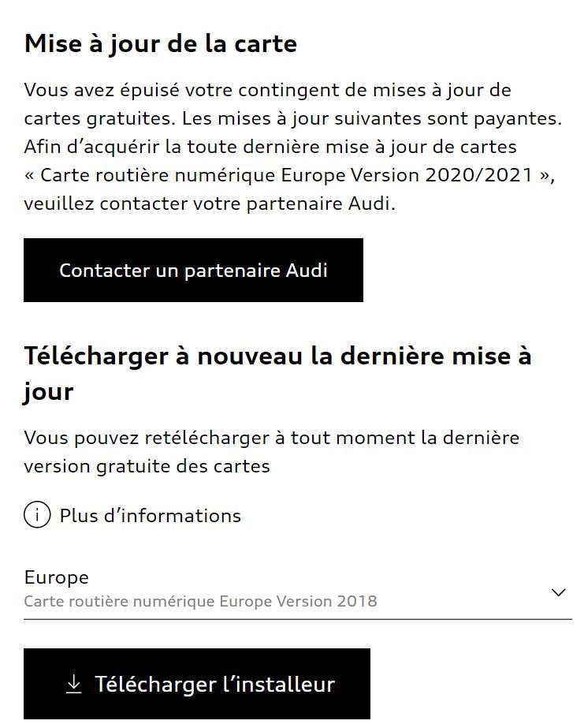The image size is (584, 728).
Task: Click Télécharger l'installeur button
Action: 197,684
